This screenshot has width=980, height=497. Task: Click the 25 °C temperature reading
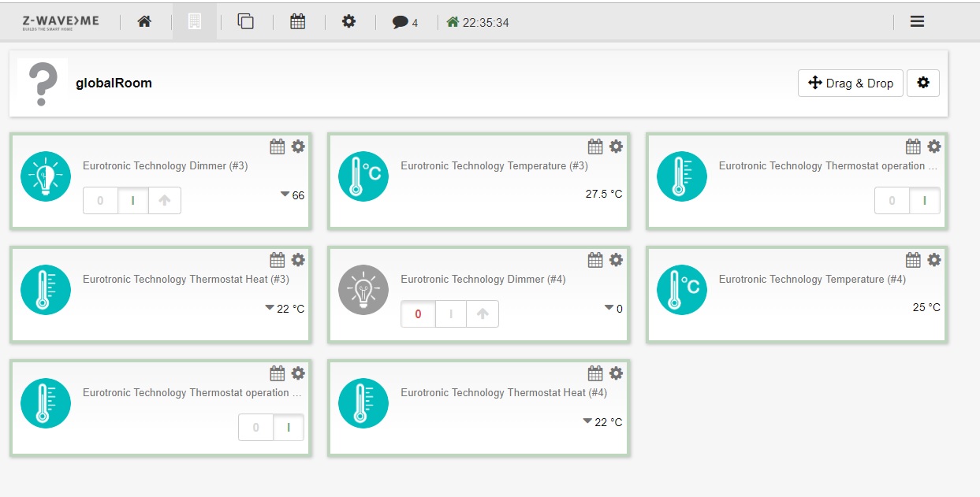pyautogui.click(x=926, y=307)
